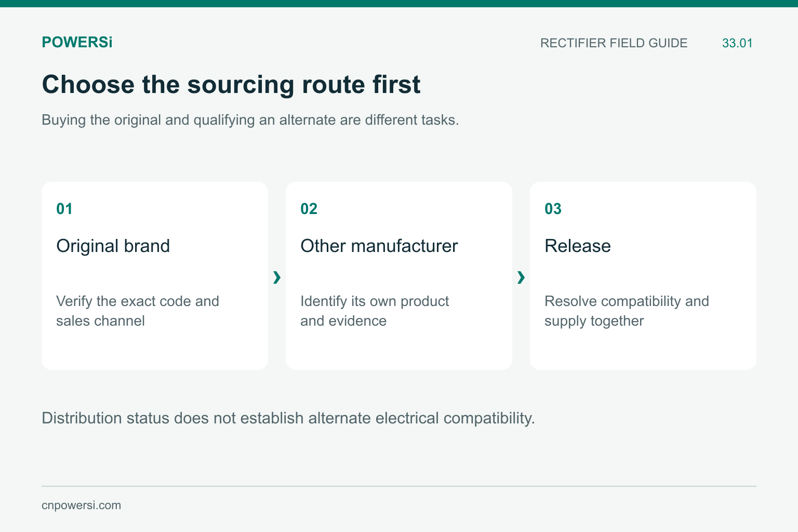Click 'Identify its own product and evidence' text
This screenshot has height=532, width=798.
375,311
